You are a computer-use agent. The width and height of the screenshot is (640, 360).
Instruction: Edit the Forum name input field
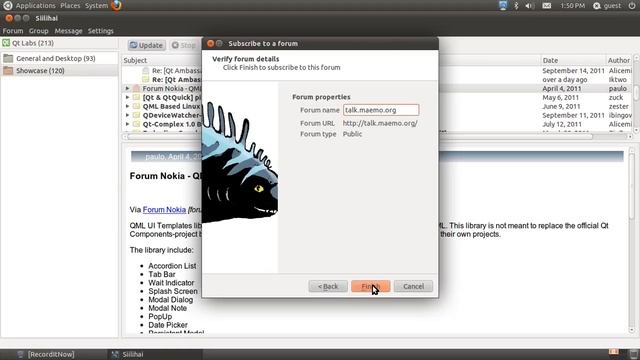381,110
